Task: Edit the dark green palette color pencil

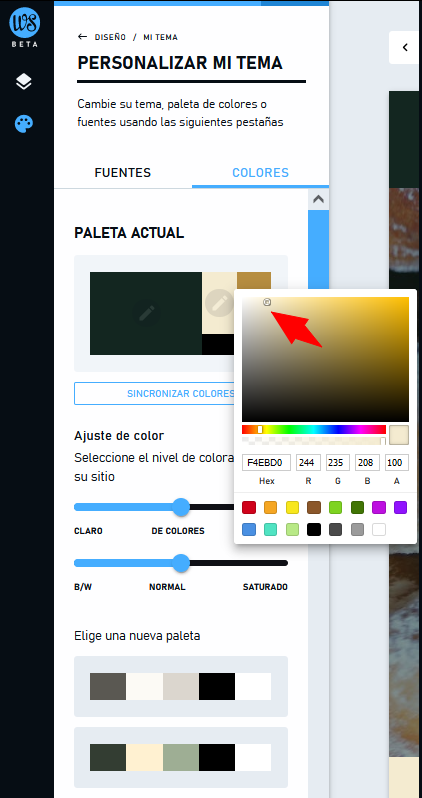Action: [x=146, y=313]
